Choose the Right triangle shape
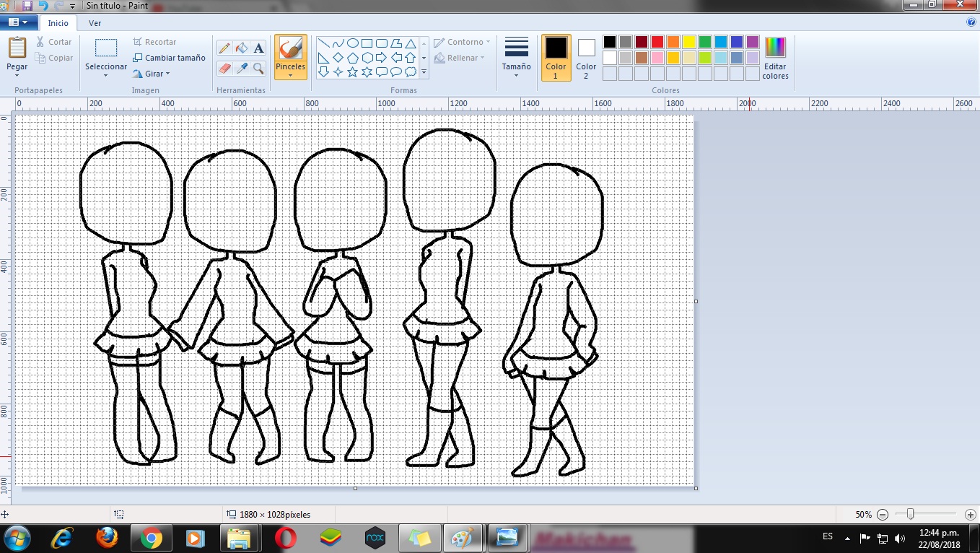This screenshot has width=980, height=553. [324, 58]
